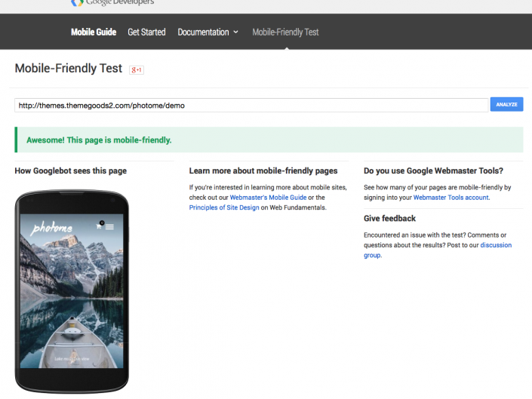532x399 pixels.
Task: Click the caption text at bottom of phone preview
Action: (x=72, y=359)
